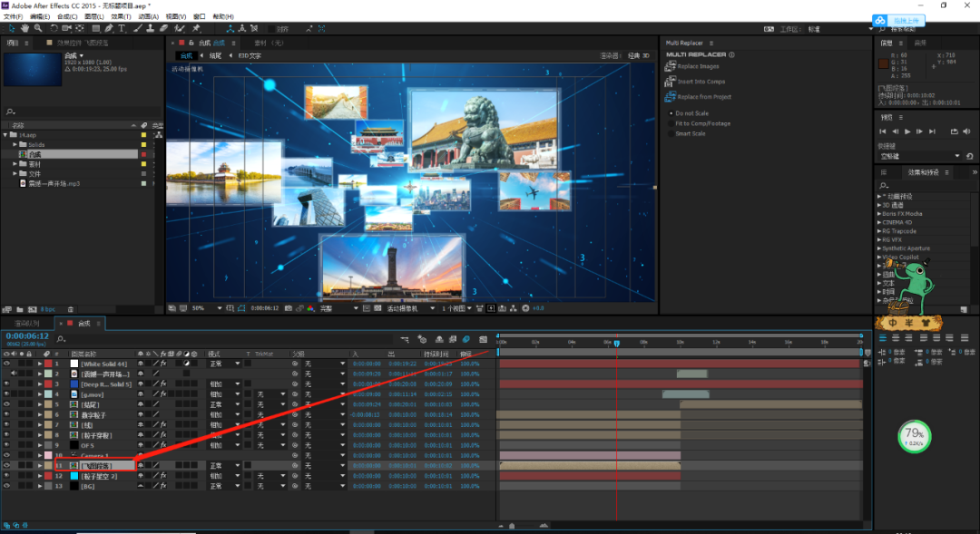Select the Type (T) tool
The width and height of the screenshot is (980, 534).
122,28
